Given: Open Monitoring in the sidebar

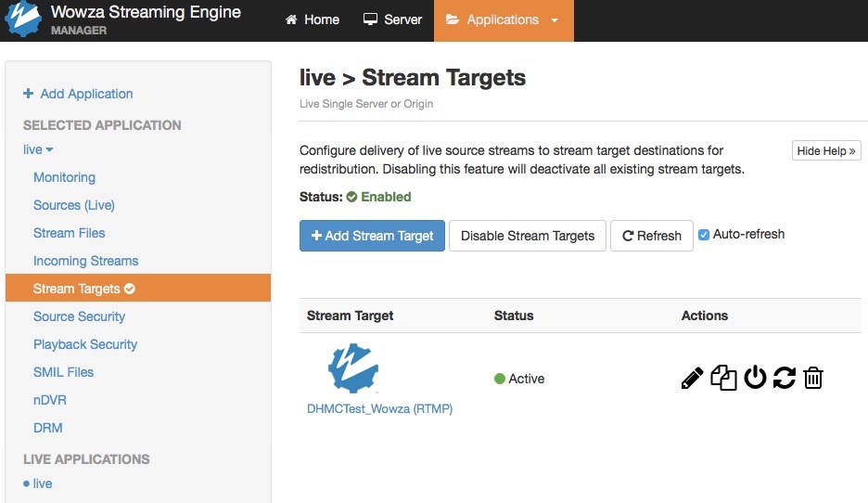Looking at the screenshot, I should click(64, 177).
